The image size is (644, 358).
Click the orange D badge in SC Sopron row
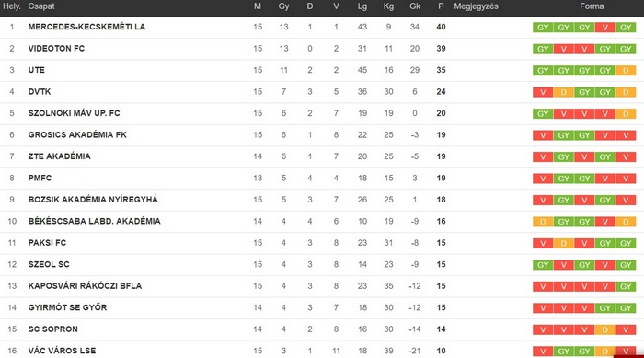click(x=604, y=329)
